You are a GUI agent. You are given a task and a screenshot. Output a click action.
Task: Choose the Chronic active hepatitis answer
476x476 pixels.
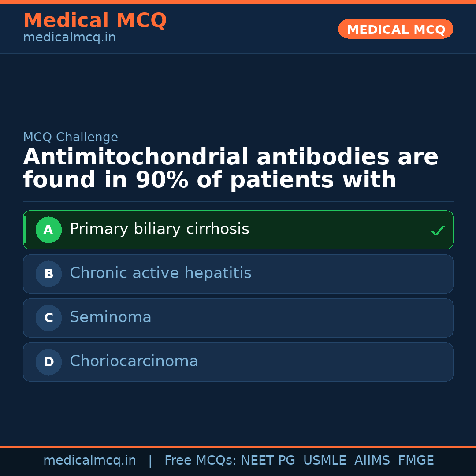[x=160, y=273]
